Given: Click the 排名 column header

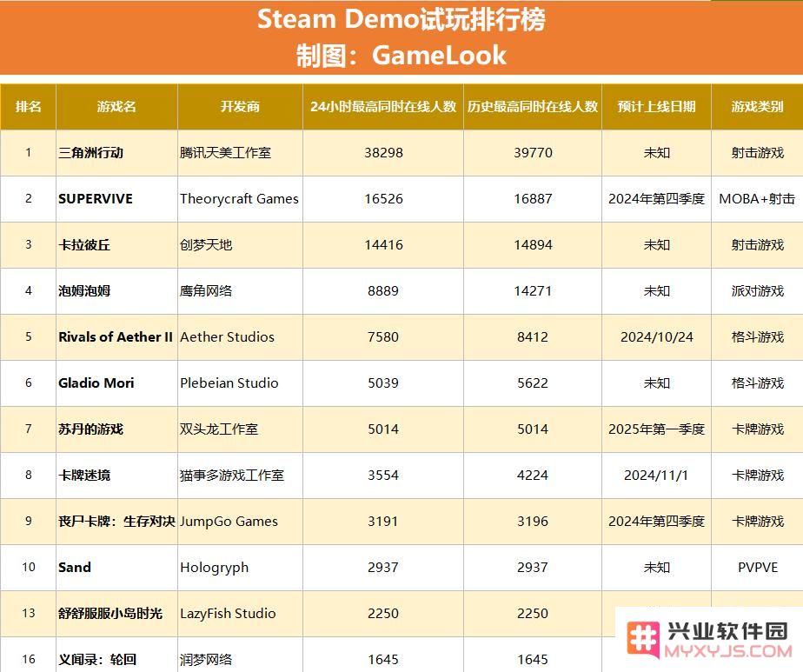Looking at the screenshot, I should pyautogui.click(x=28, y=107).
